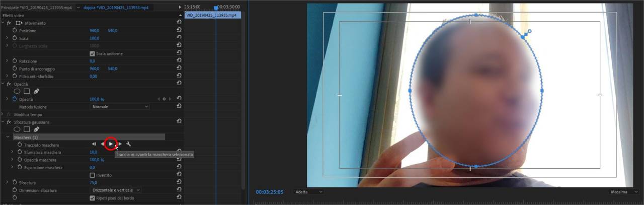
Task: Switch to the Principale clip tab
Action: point(35,8)
